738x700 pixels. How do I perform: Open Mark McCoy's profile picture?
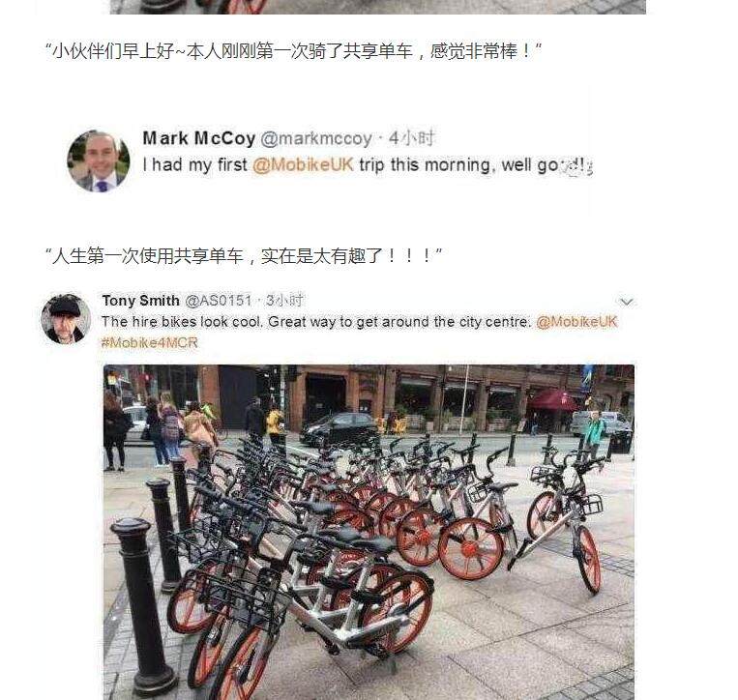99,161
